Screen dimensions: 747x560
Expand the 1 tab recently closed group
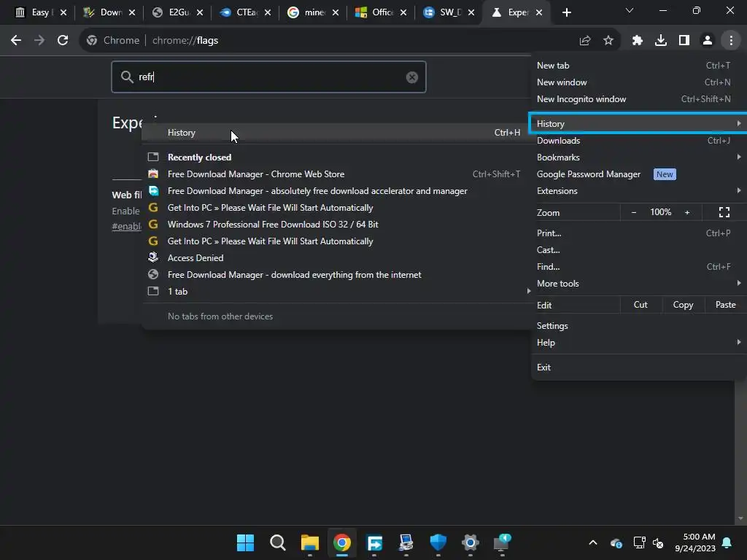point(336,292)
